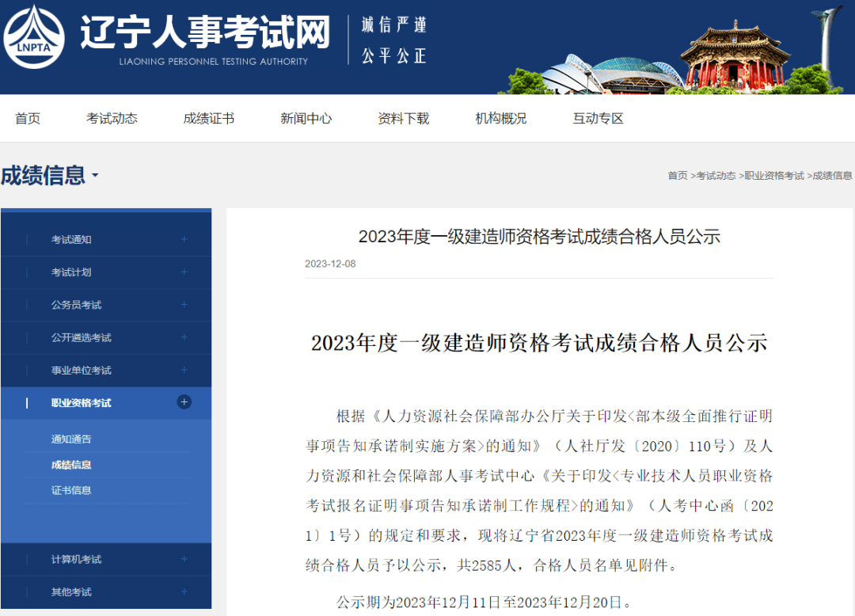Viewport: 855px width, 616px height.
Task: Open 资料下载 in top navigation
Action: [x=404, y=118]
